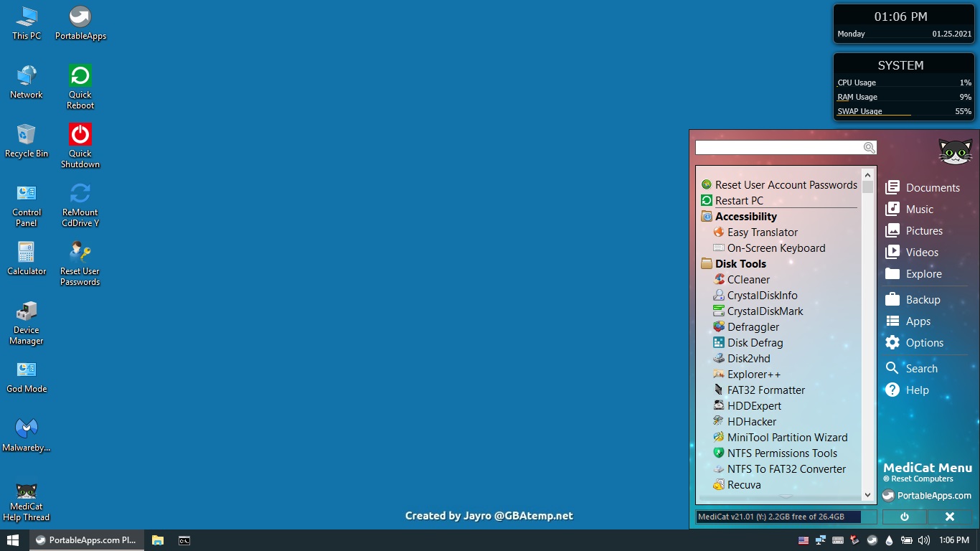Launch HDDExpert
980x551 pixels.
pos(747,405)
